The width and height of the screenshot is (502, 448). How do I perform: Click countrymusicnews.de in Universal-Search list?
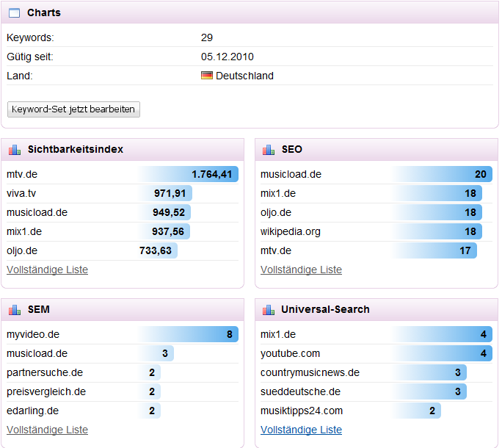(x=310, y=372)
